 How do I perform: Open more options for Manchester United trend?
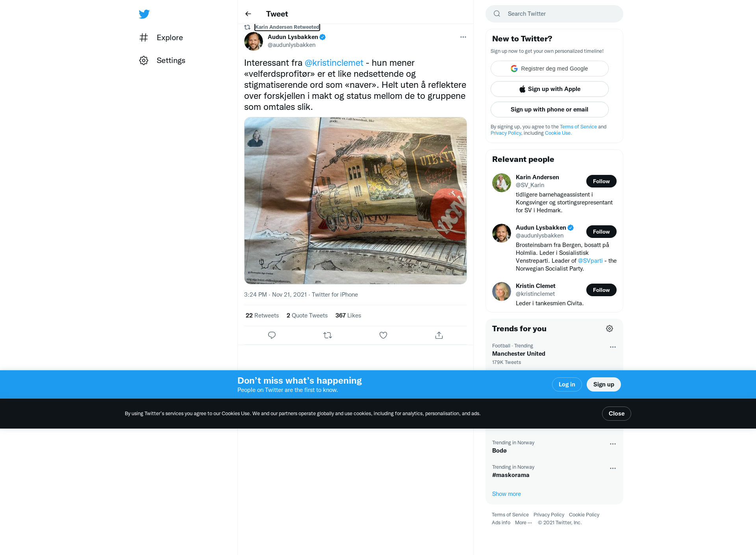(x=613, y=347)
